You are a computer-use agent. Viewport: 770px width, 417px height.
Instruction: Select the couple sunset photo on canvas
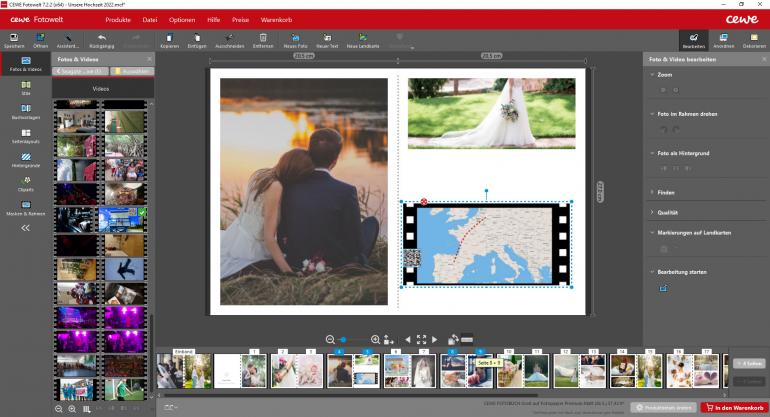click(x=304, y=191)
